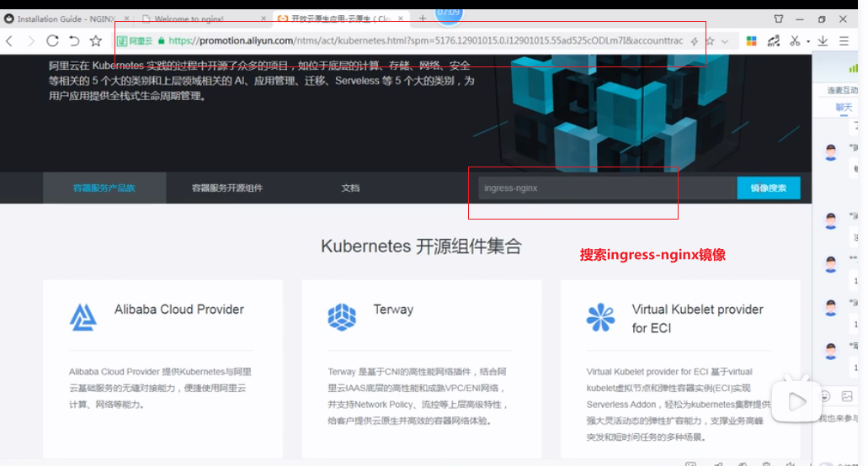Go forward with the browser forward arrow
868x466 pixels.
[x=30, y=41]
